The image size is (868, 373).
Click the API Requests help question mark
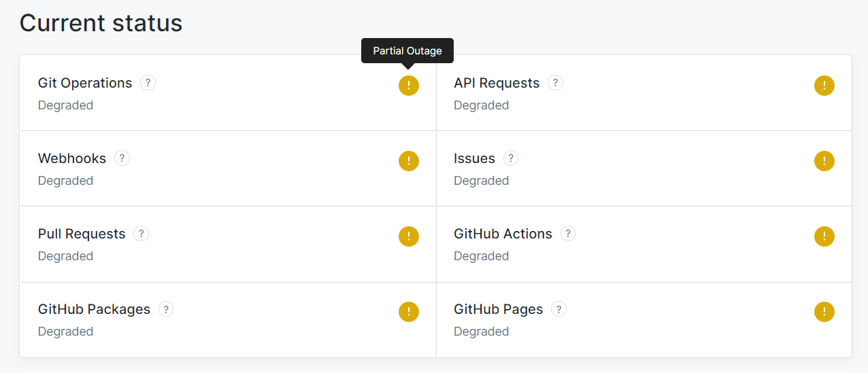pos(555,83)
